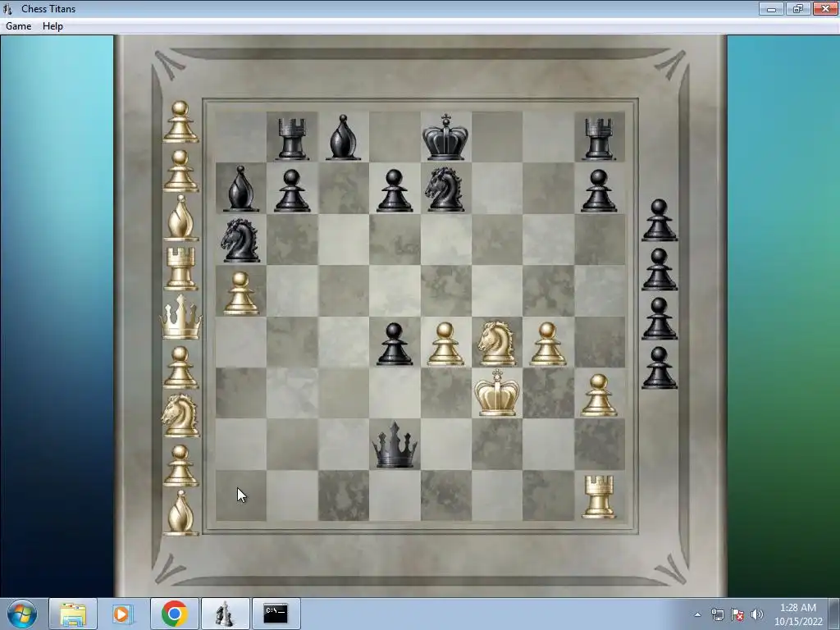Viewport: 840px width, 630px height.
Task: Select the black pawn on d7
Action: click(395, 190)
